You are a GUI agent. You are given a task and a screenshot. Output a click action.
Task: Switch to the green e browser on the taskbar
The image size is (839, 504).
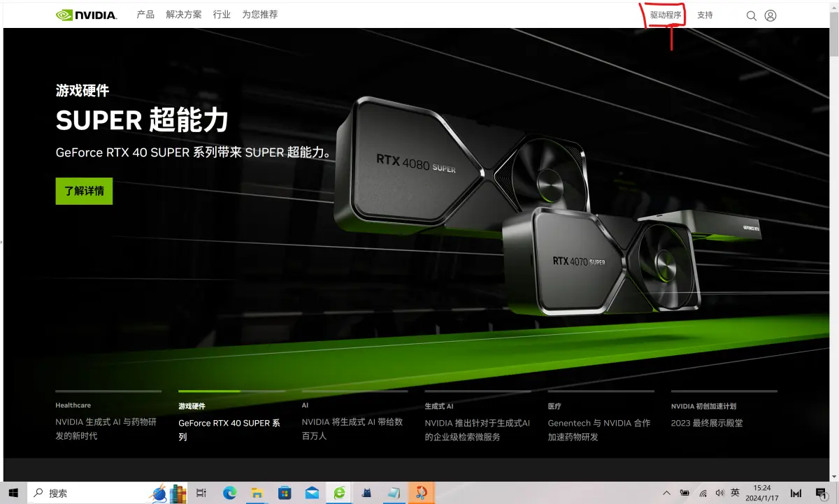[339, 493]
